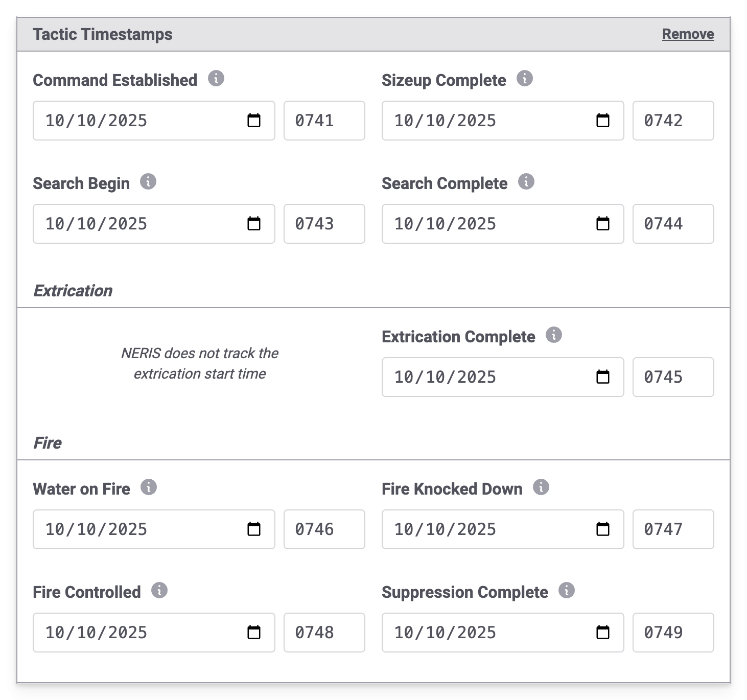
Task: Open Search Complete info tooltip icon
Action: coord(526,181)
